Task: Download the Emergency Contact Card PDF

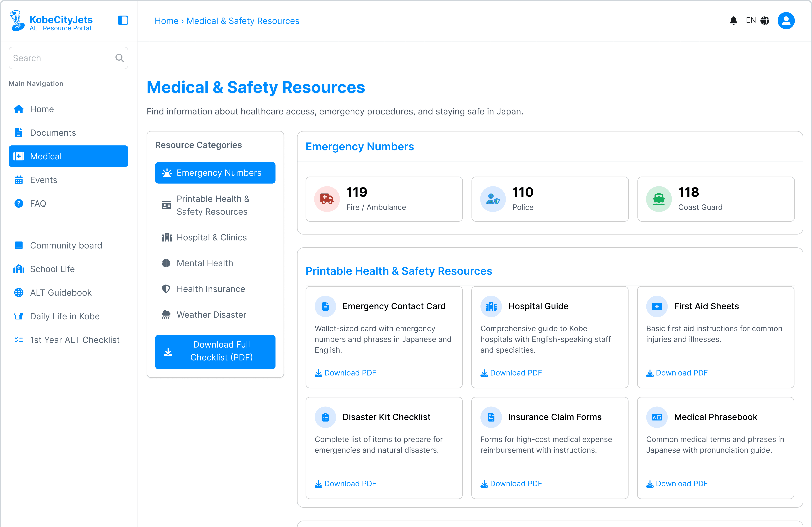Action: [x=345, y=373]
